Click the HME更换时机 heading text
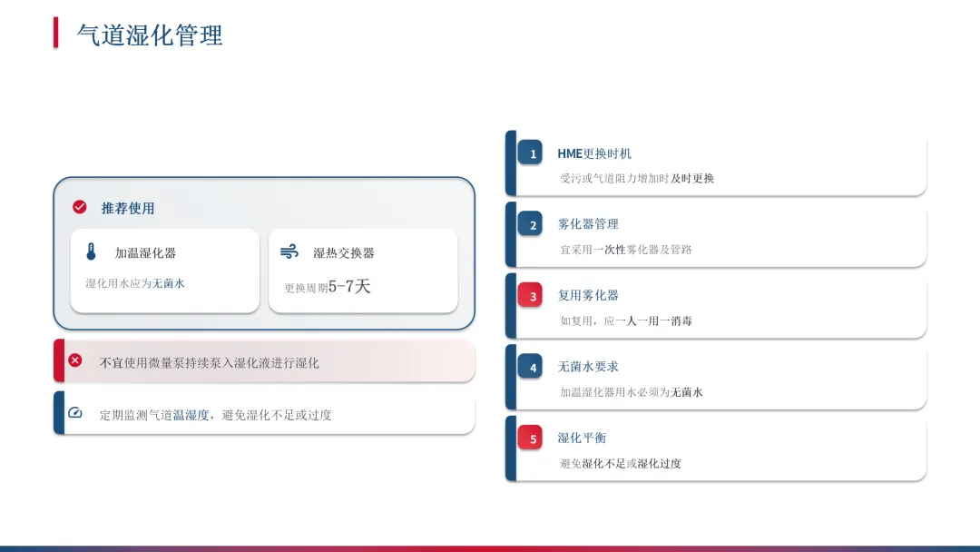980x552 pixels. point(594,153)
